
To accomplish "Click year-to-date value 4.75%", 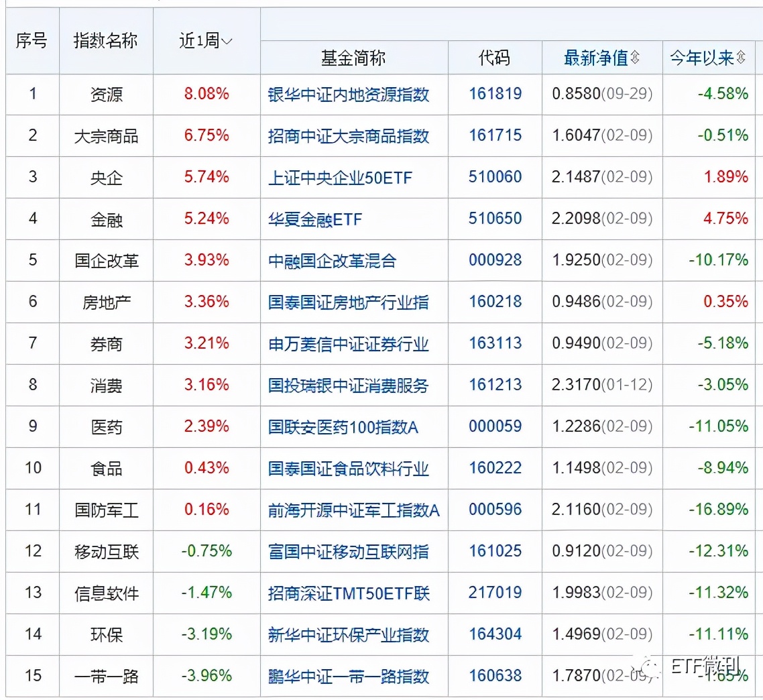I will (725, 219).
